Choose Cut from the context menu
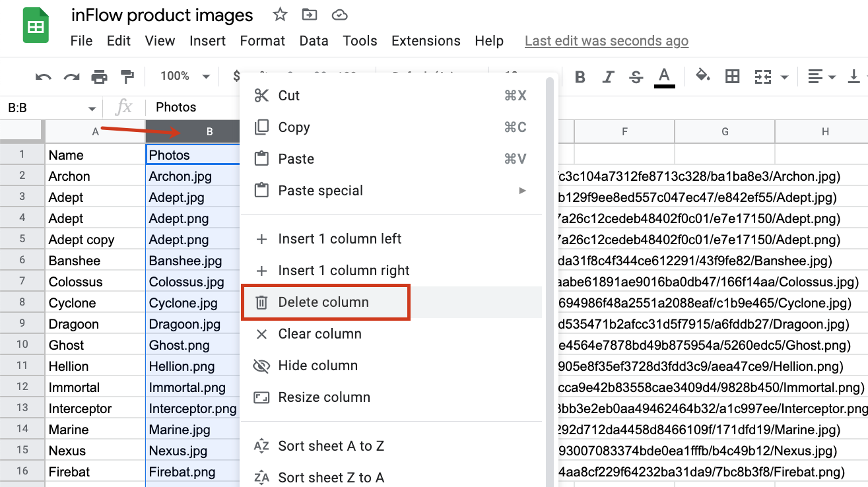The image size is (868, 487). coord(391,96)
